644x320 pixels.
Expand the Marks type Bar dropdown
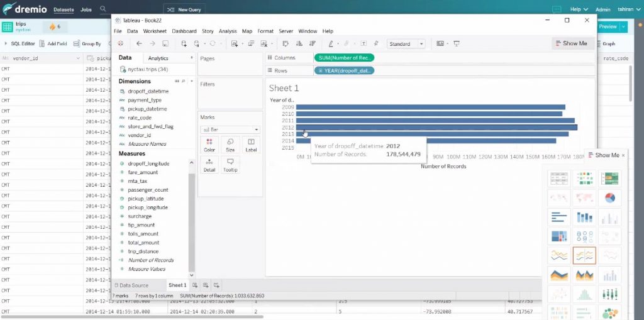(230, 130)
